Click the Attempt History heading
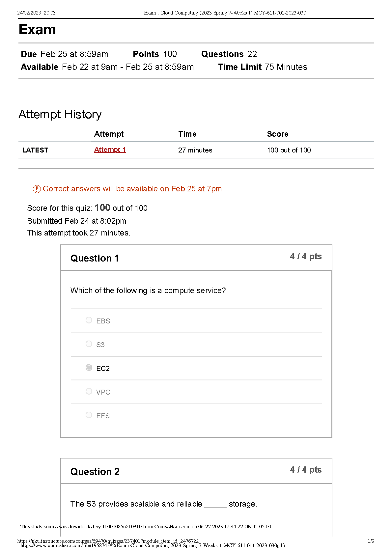The height and width of the screenshot is (554, 392). 60,114
